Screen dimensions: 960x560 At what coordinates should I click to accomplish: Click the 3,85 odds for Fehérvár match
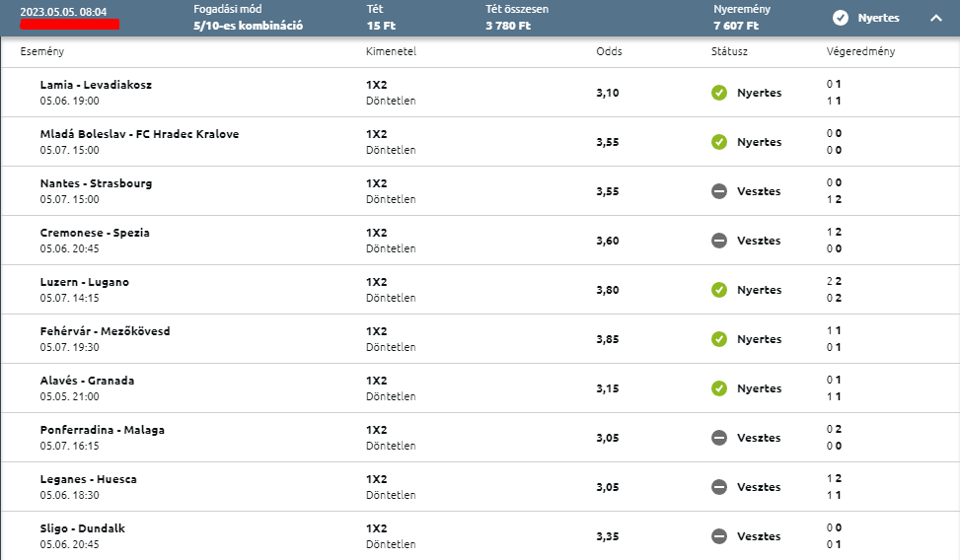pyautogui.click(x=608, y=339)
